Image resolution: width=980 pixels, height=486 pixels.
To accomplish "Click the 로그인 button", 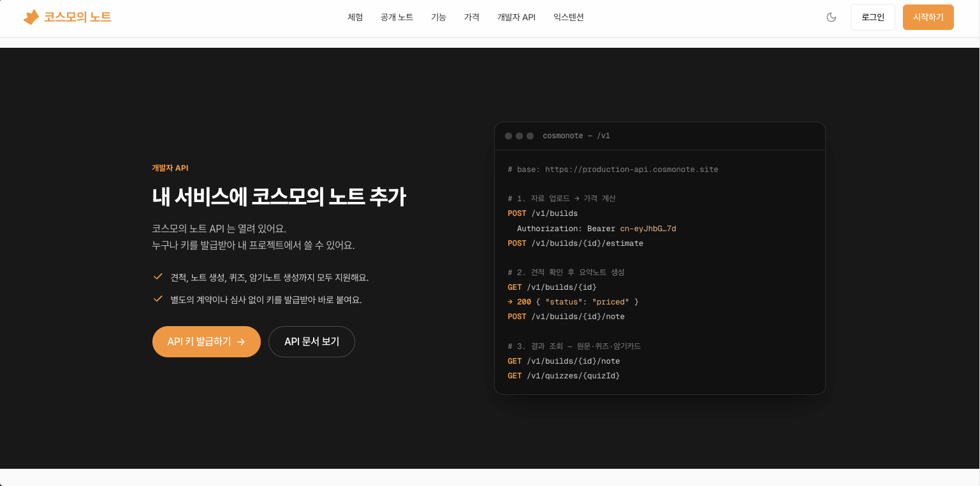I will pos(873,17).
